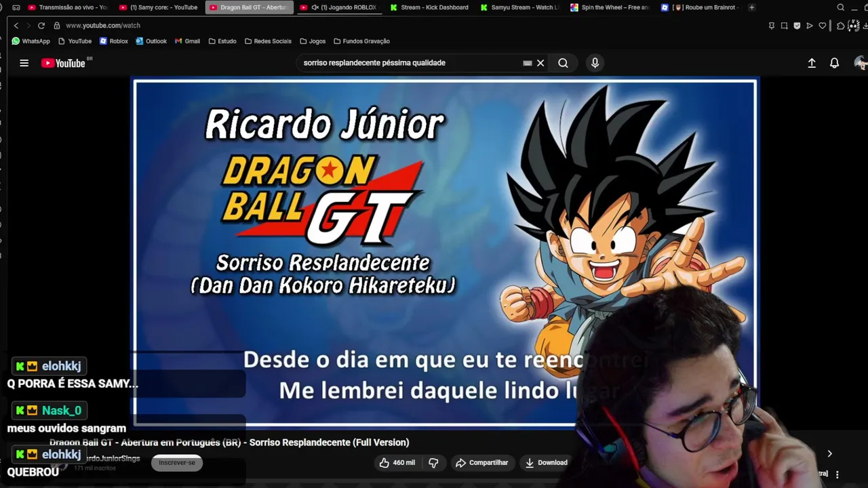Screen dimensions: 868x488
Task: Open a new tab with the plus button
Action: click(751, 7)
